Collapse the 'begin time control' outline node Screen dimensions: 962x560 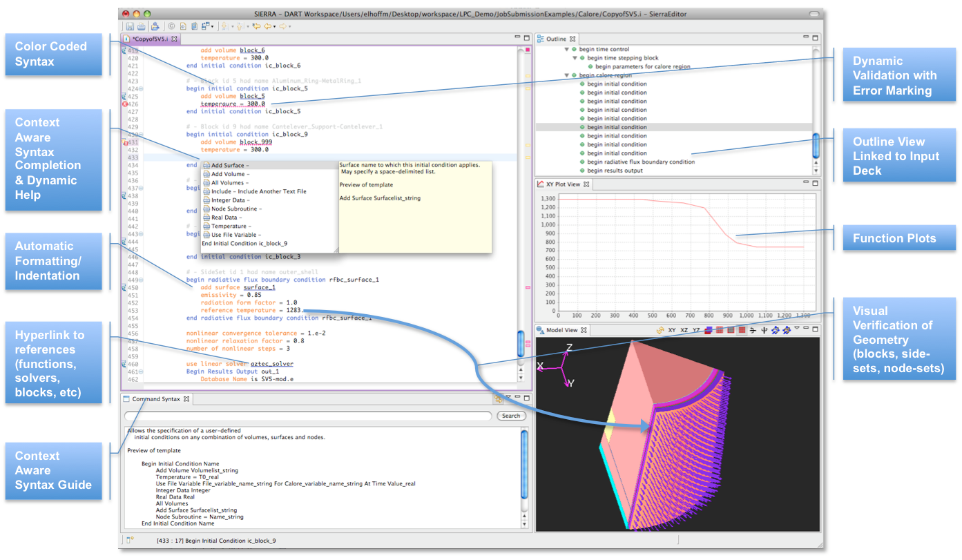[x=567, y=50]
